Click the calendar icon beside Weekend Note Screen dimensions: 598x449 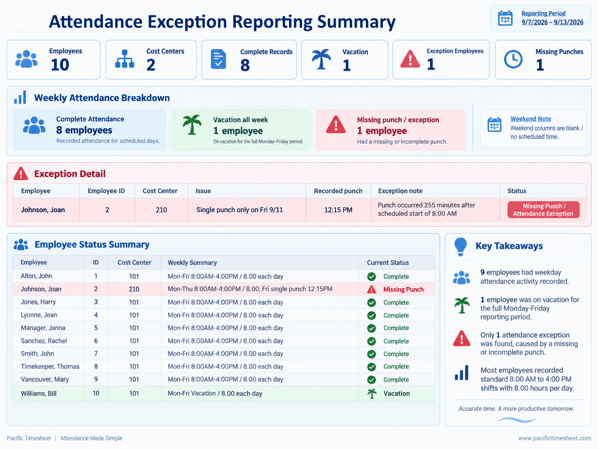click(494, 125)
